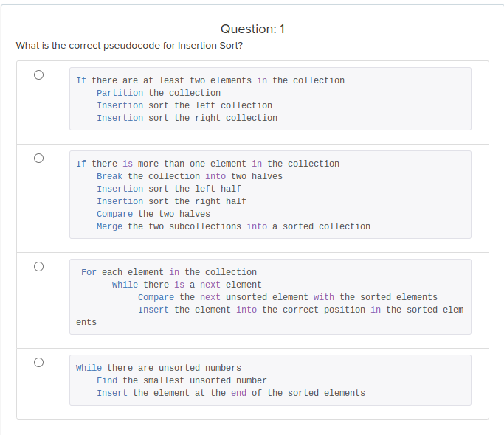Select the radio button for the Partition pseudocode answer
This screenshot has height=435, width=504.
click(38, 75)
